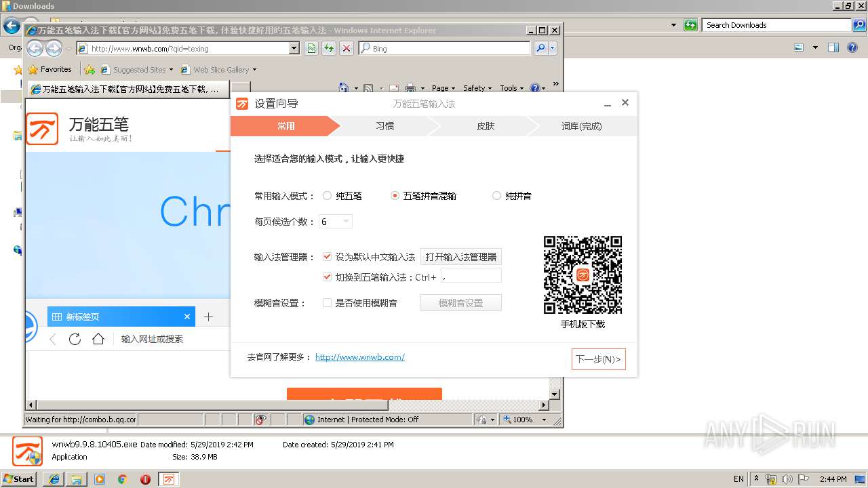Close the 新标签页 tab

(187, 317)
